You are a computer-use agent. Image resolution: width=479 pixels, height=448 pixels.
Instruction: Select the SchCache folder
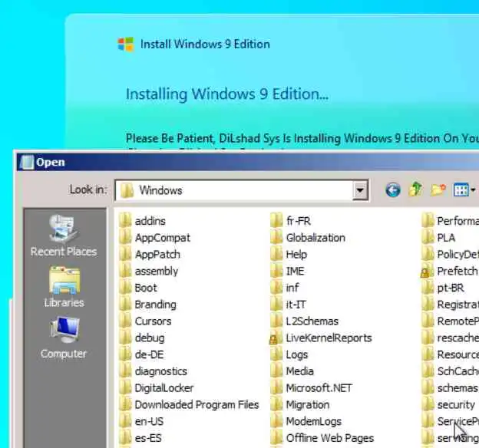click(450, 371)
